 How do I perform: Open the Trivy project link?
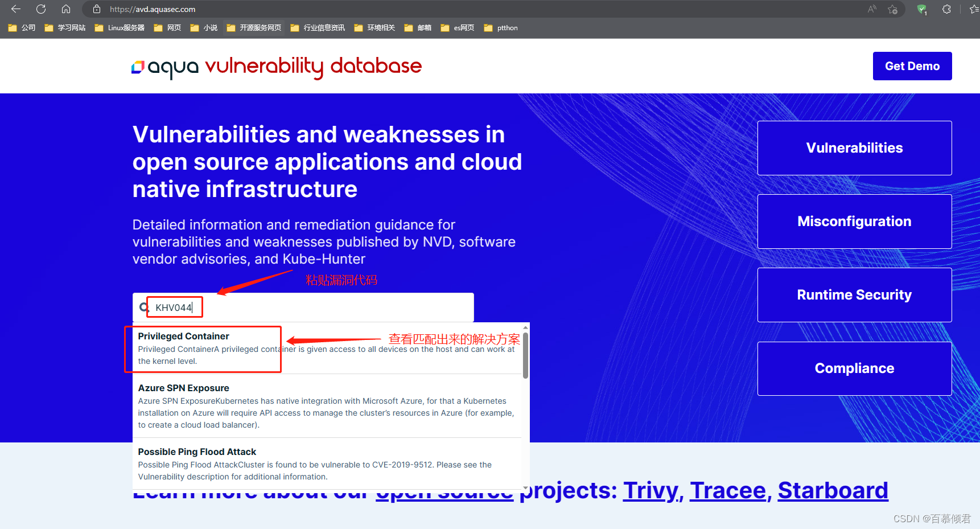point(650,490)
